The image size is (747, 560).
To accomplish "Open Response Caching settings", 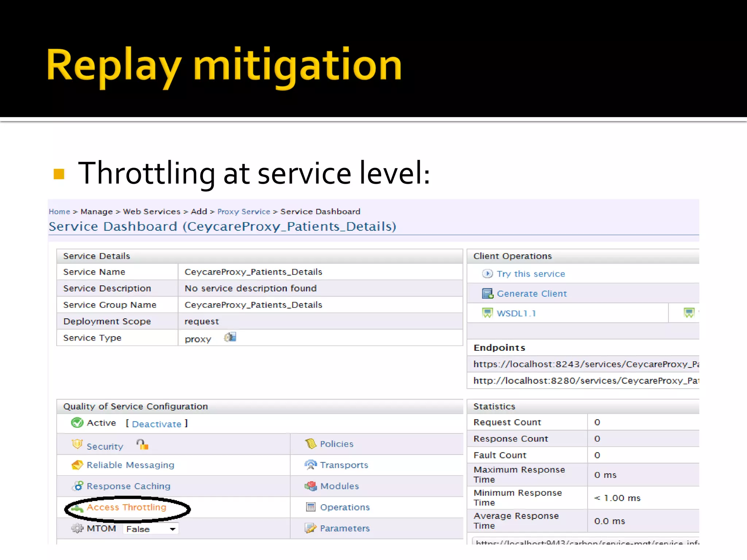I will [128, 486].
